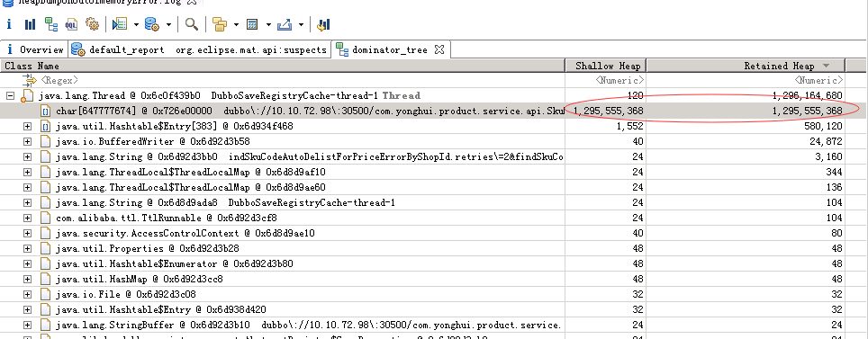Click retained heap value 24,872

826,141
